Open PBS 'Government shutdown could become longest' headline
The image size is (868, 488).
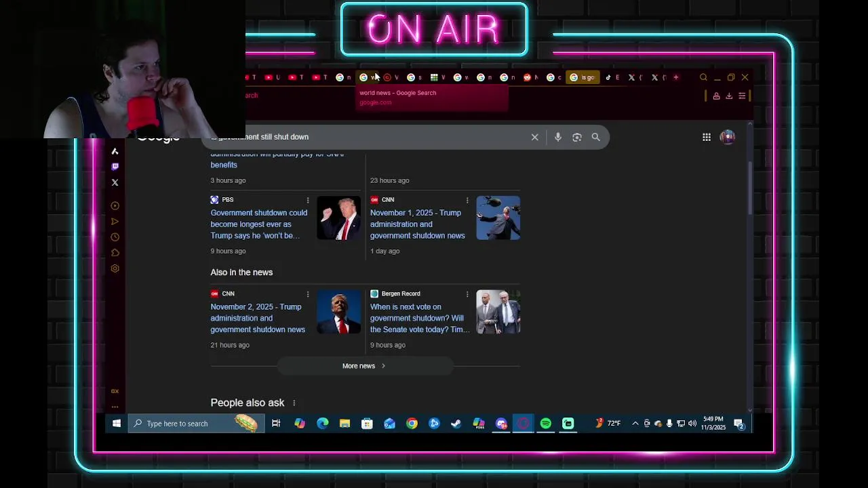(259, 224)
